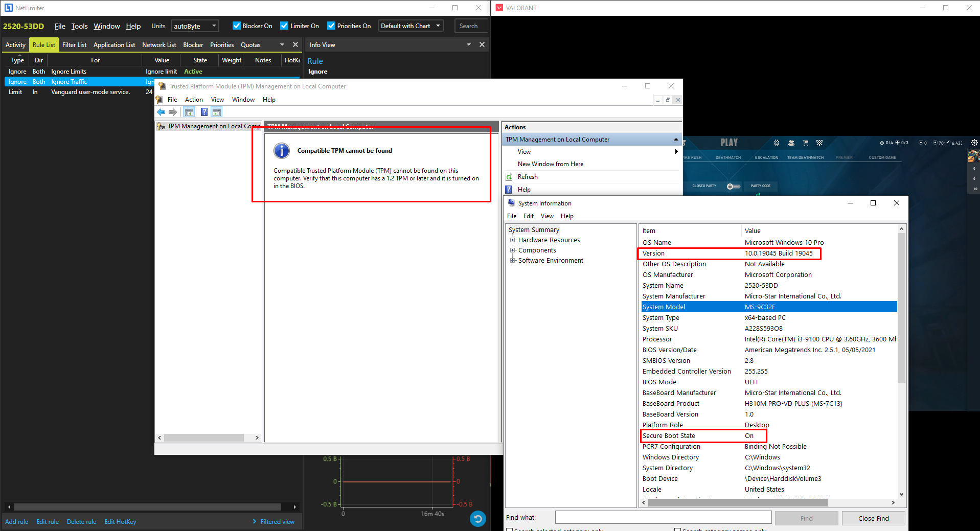Switch to the Application List tab
980x531 pixels.
click(x=114, y=45)
